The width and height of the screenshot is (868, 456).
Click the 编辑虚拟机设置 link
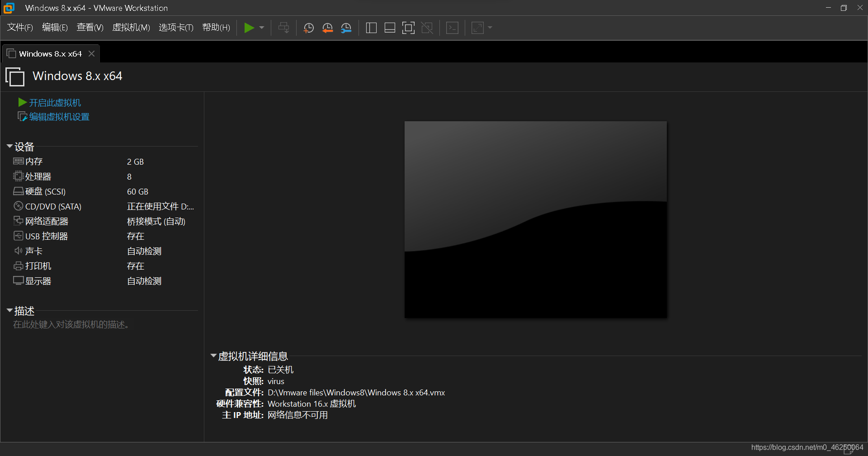tap(59, 117)
